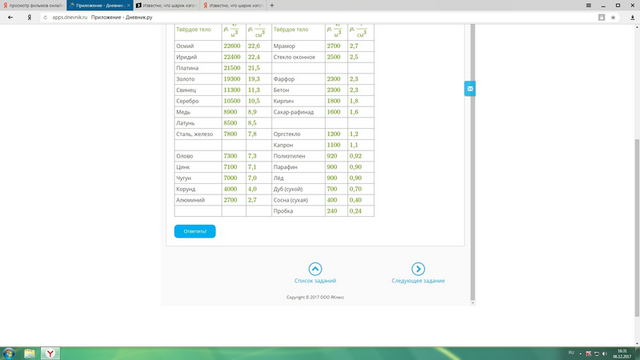This screenshot has width=640, height=360.
Task: Click the browser back arrow
Action: pyautogui.click(x=10, y=18)
